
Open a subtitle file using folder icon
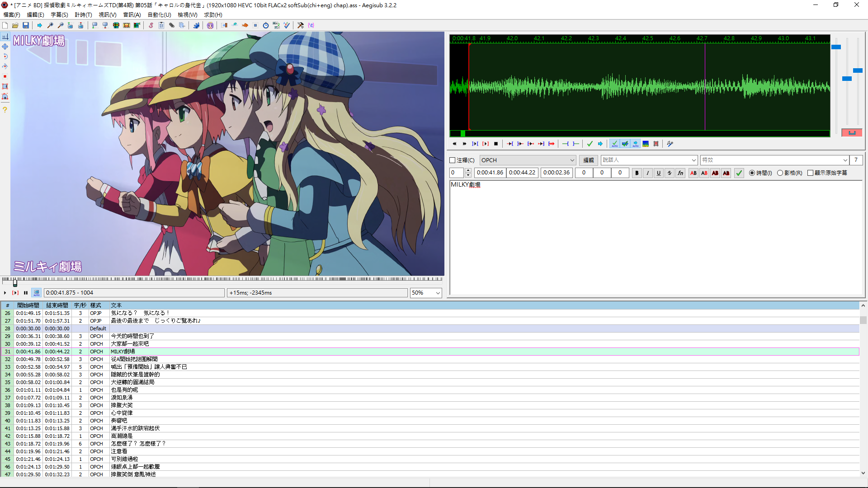click(x=15, y=25)
